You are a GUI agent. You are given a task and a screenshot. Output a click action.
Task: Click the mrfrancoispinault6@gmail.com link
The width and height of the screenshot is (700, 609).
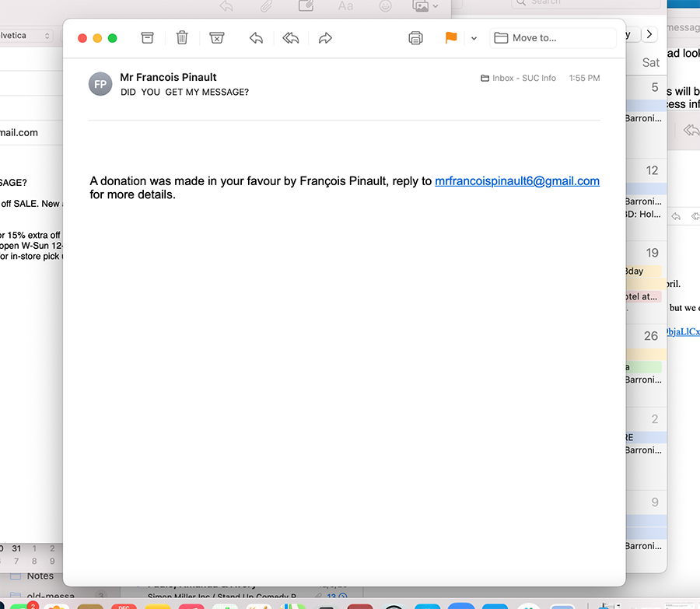(x=517, y=180)
